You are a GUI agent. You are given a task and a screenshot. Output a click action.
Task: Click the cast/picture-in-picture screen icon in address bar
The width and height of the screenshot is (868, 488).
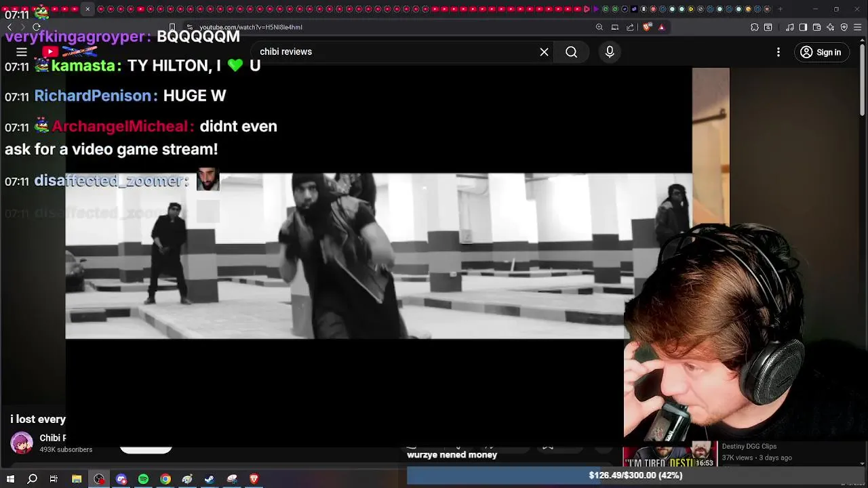[x=615, y=27]
